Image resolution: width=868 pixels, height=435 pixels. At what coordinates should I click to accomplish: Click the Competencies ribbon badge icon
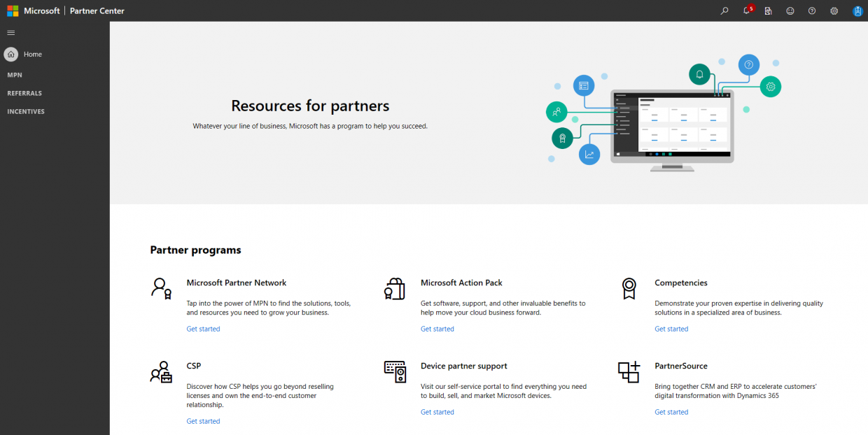point(629,288)
